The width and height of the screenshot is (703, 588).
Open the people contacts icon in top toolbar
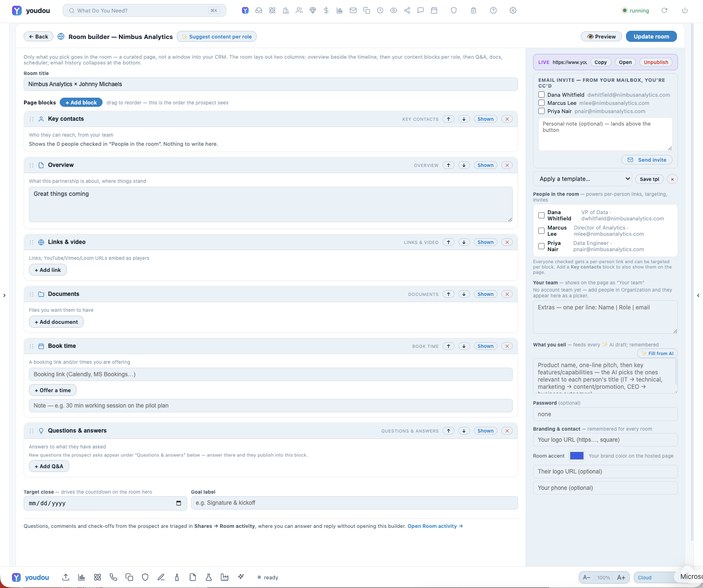299,11
